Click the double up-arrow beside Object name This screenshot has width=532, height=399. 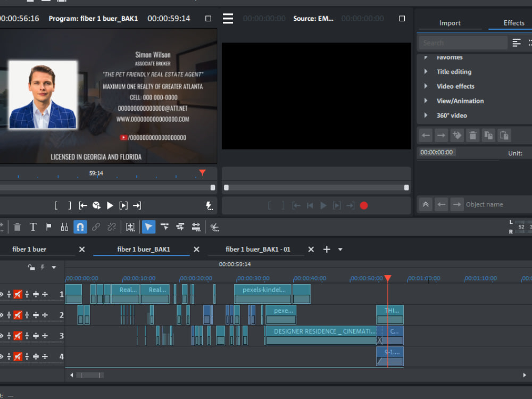click(x=426, y=204)
